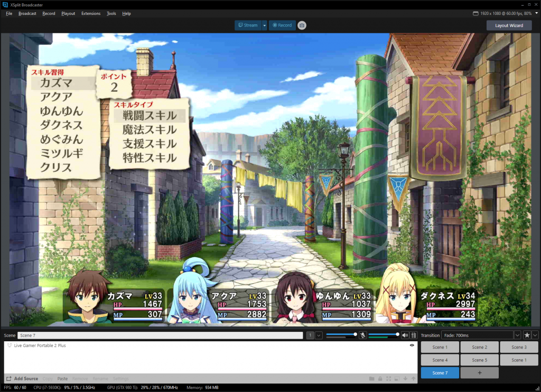
Task: Click the CPU (i7-5930K) usage status entry
Action: pyautogui.click(x=64, y=388)
